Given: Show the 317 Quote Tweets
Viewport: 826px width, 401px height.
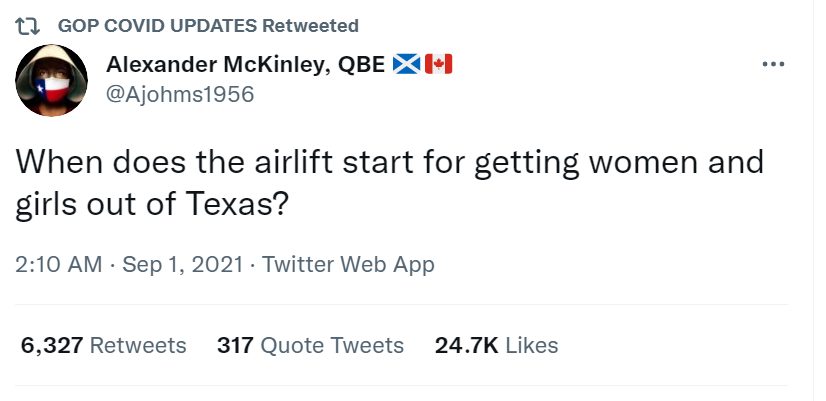Looking at the screenshot, I should 310,346.
